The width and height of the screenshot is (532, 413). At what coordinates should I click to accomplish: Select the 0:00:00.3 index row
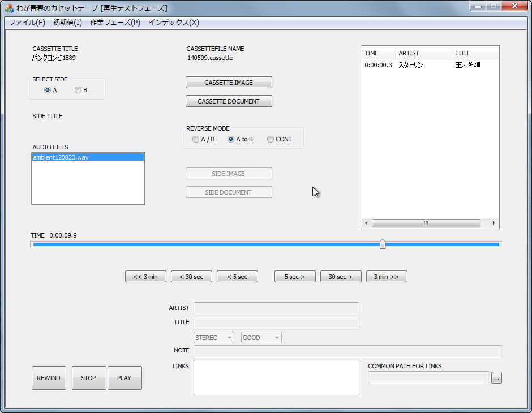tap(430, 65)
